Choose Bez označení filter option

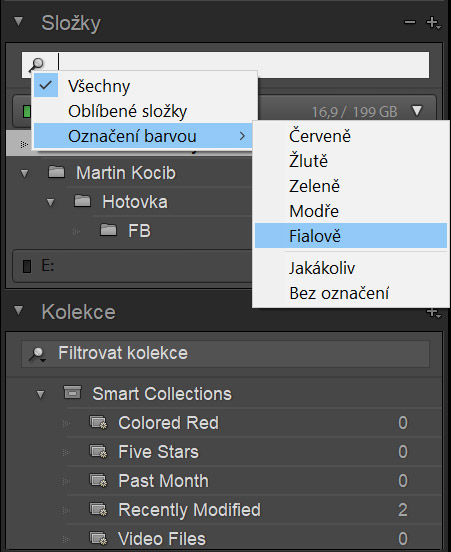(x=351, y=293)
